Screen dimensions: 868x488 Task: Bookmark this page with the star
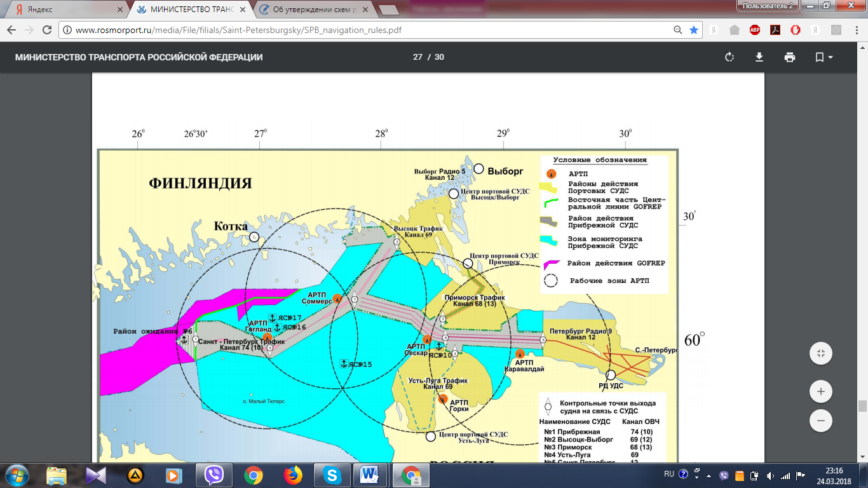[694, 30]
